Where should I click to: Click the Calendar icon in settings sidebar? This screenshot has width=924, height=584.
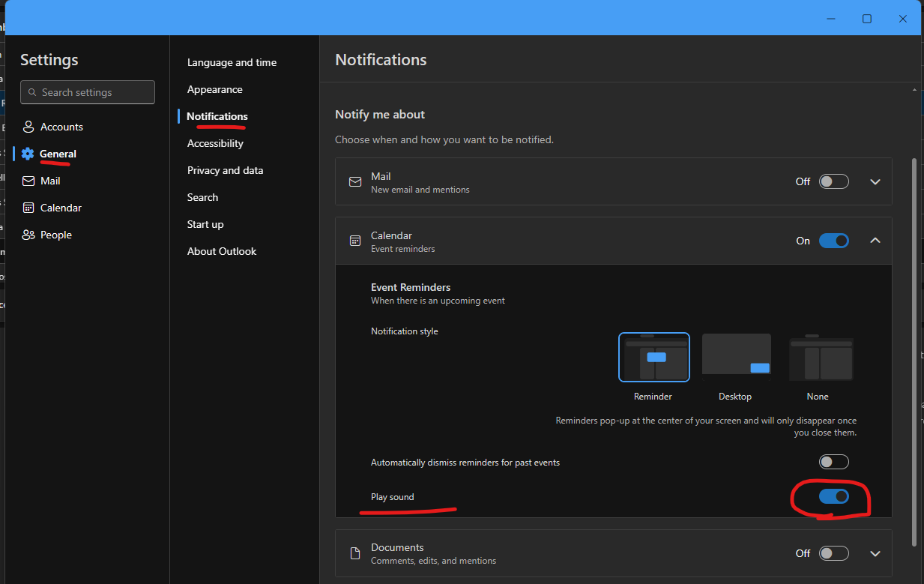[28, 208]
